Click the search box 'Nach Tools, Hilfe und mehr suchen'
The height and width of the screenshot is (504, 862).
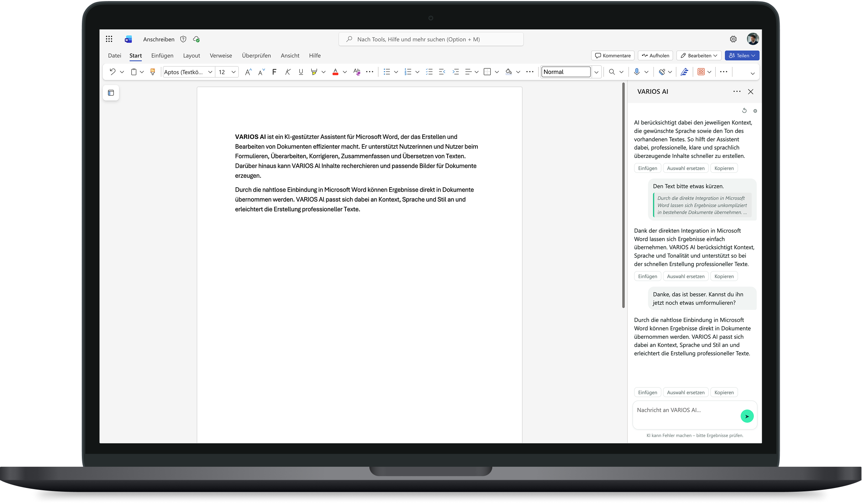click(x=431, y=39)
